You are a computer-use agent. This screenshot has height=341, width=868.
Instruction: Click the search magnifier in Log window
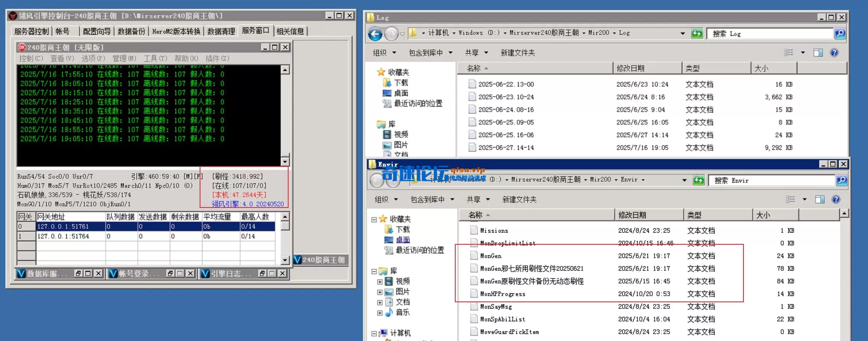840,34
